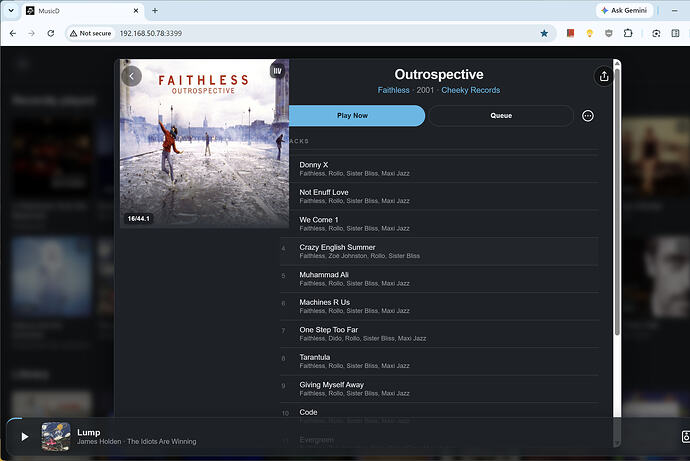Viewport: 690px width, 461px height.
Task: Click the Faithless Outrospective album cover
Action: (x=205, y=143)
